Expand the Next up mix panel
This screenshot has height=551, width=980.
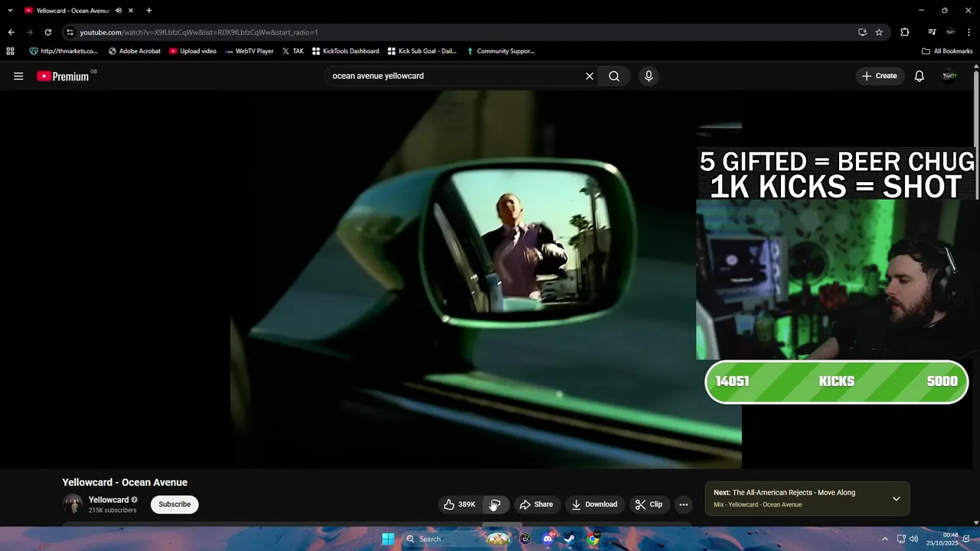(x=896, y=499)
